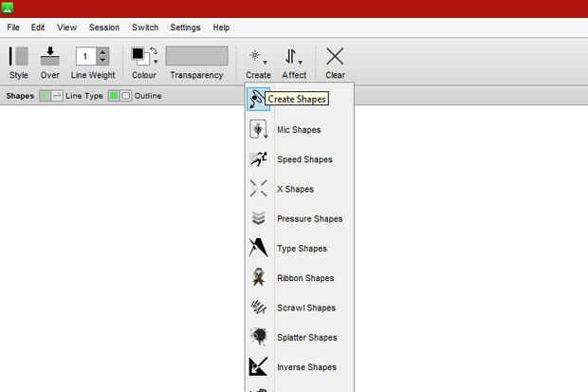Click the Over toolbar icon
The image size is (588, 392).
pos(50,56)
